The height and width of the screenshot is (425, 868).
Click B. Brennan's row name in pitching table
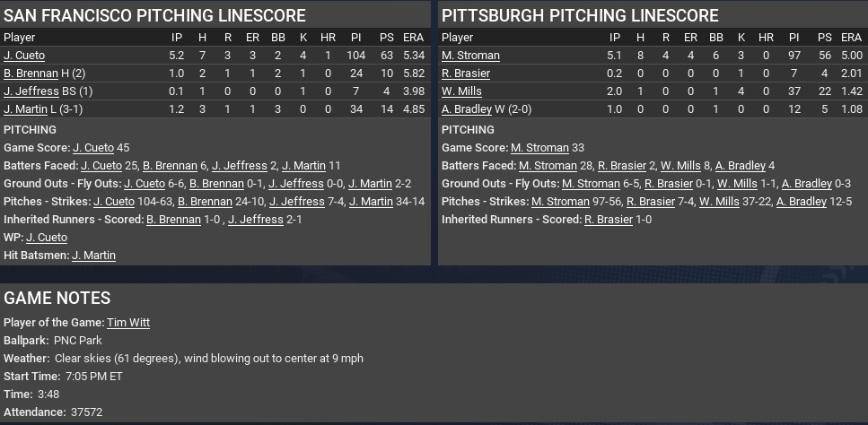[x=31, y=74]
